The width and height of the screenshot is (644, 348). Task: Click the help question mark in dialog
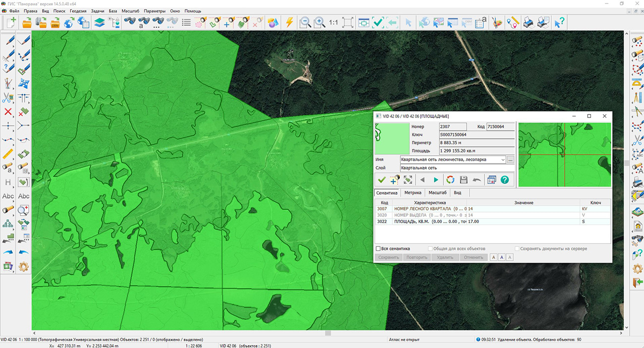click(x=504, y=180)
